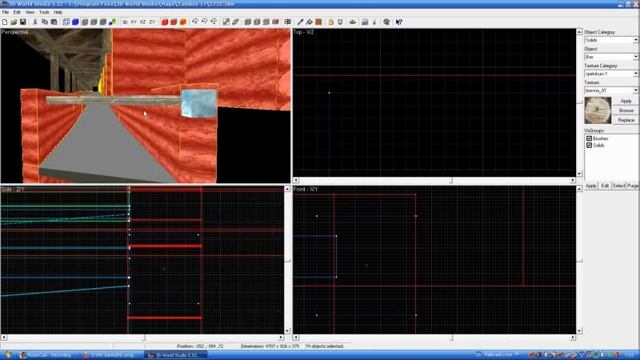Viewport: 640px width, 360px height.
Task: Toggle the Solids VisGroup checkbox
Action: [x=589, y=145]
